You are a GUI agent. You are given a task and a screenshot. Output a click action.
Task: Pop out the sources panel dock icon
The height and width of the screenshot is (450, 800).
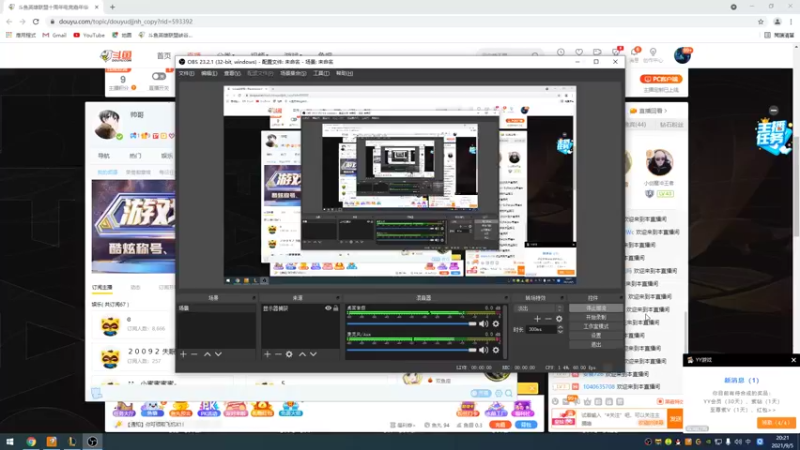pos(337,298)
